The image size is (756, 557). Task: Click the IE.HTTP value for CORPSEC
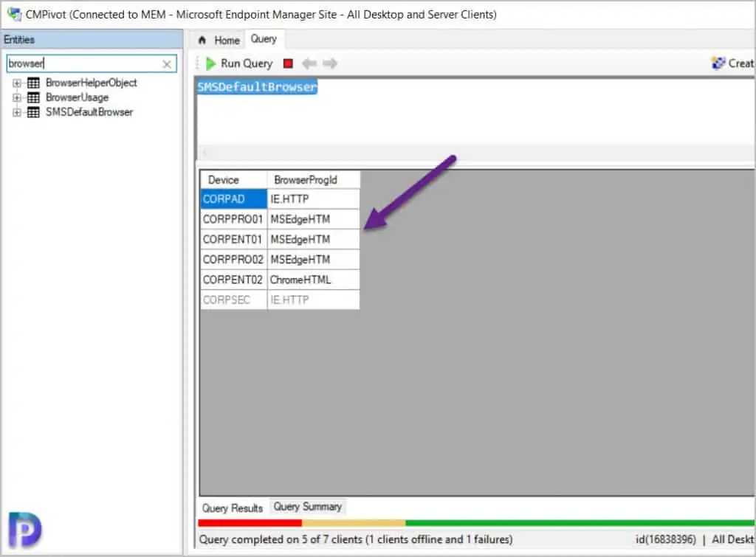tap(313, 300)
